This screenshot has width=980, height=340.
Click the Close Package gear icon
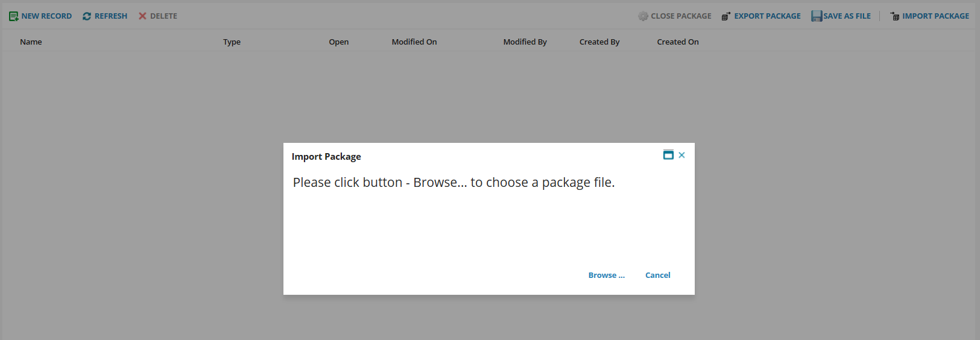643,16
